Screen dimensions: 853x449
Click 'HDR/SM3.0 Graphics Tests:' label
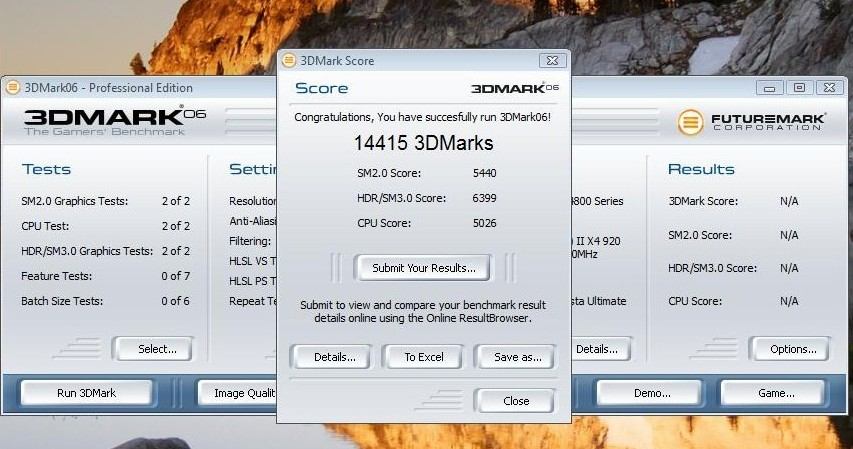[87, 251]
